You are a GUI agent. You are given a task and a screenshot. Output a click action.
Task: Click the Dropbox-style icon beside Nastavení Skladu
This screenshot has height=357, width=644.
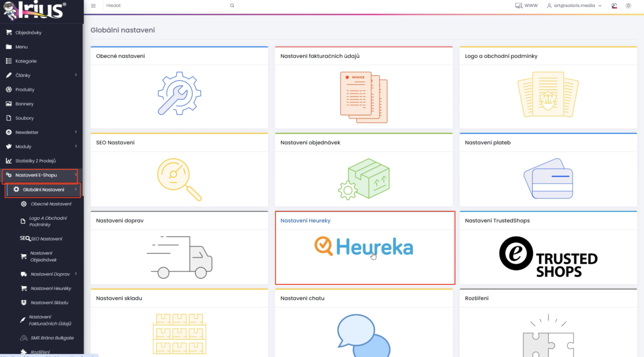click(x=23, y=303)
